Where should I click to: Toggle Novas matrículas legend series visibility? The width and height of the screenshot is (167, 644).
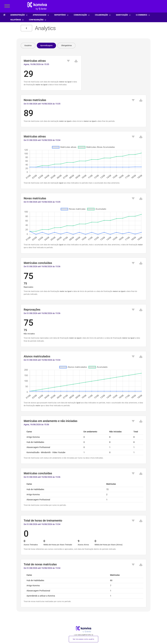pyautogui.click(x=73, y=209)
